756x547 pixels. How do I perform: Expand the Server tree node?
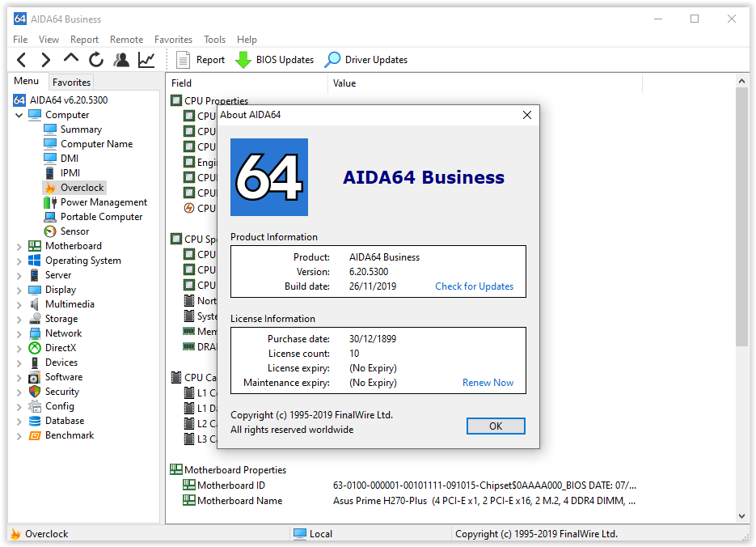coord(19,276)
